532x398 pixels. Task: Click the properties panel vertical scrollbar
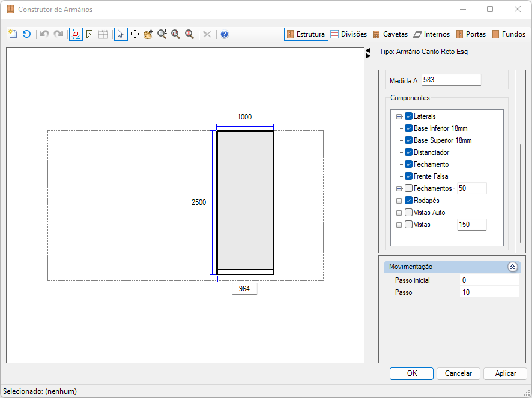coord(521,193)
